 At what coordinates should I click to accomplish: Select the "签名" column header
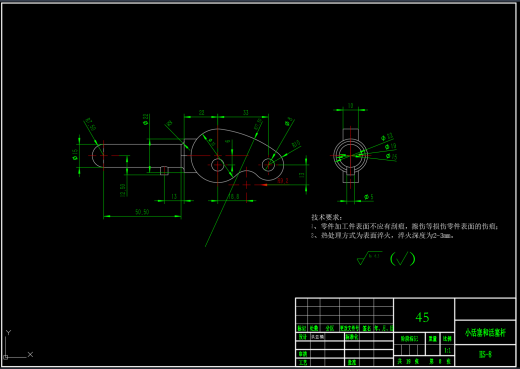pyautogui.click(x=367, y=328)
